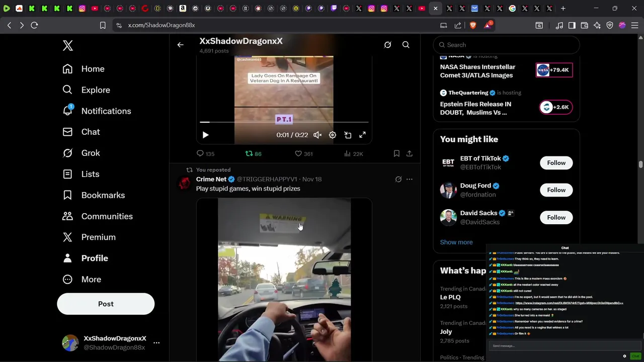Image resolution: width=644 pixels, height=362 pixels.
Task: Open Brave Leo AI sparkle icon
Action: [597, 25]
